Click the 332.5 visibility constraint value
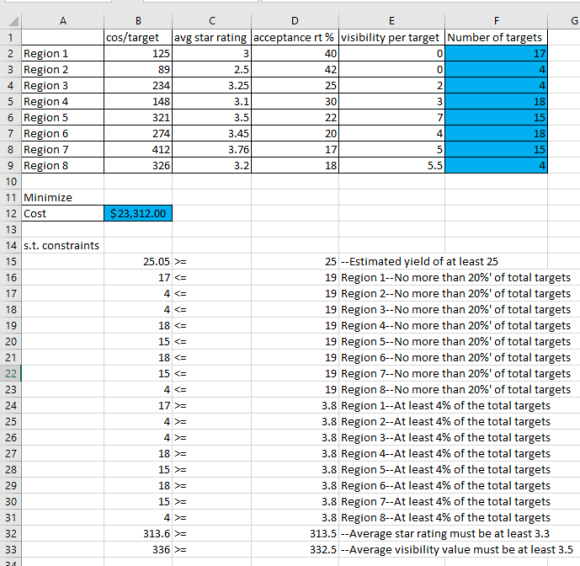The image size is (580, 566). (x=295, y=549)
